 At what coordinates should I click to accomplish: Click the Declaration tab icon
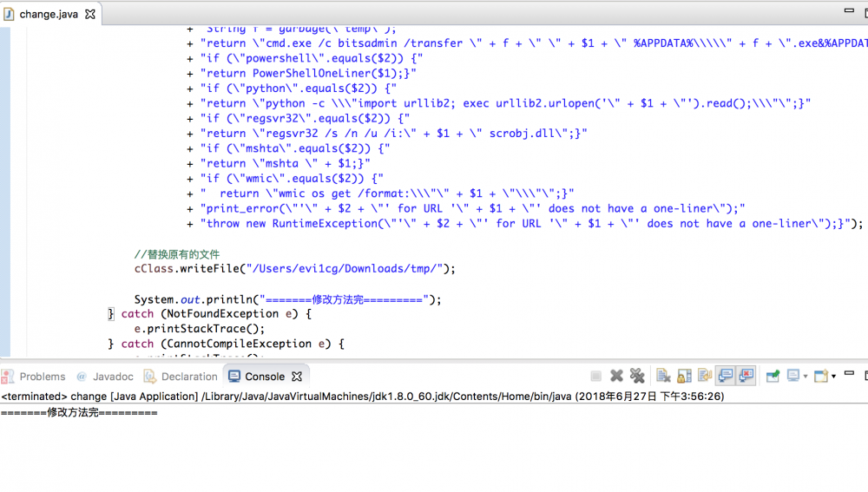pyautogui.click(x=149, y=377)
